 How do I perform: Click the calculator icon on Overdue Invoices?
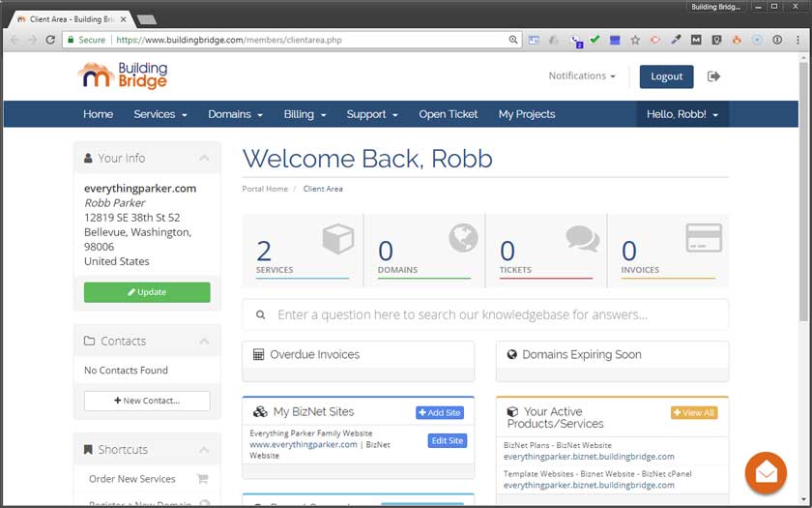pos(258,354)
